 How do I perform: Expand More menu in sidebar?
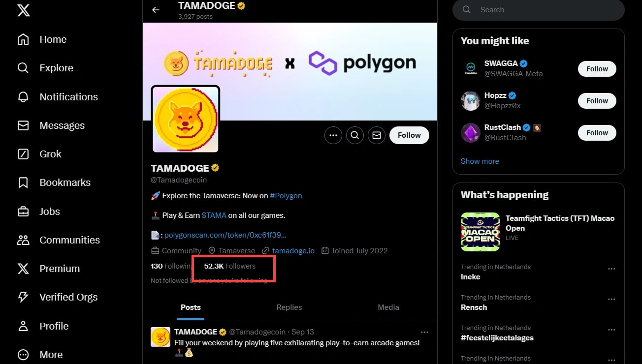[40, 355]
